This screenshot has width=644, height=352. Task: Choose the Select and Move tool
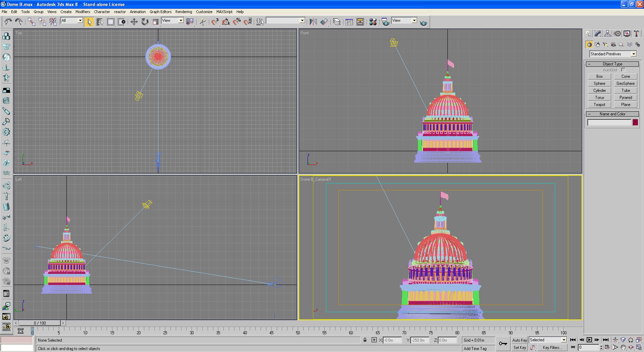pyautogui.click(x=134, y=22)
